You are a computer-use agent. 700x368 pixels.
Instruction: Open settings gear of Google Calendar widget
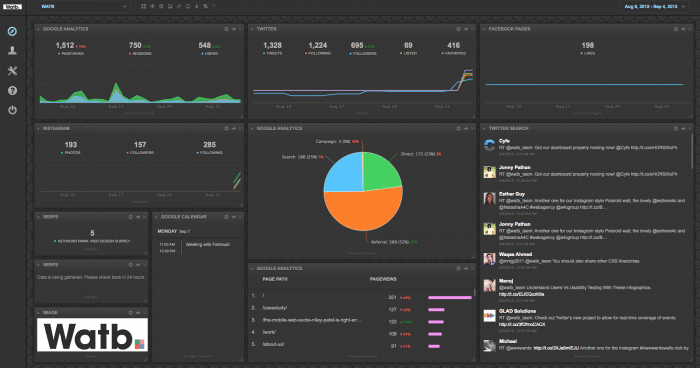click(226, 217)
